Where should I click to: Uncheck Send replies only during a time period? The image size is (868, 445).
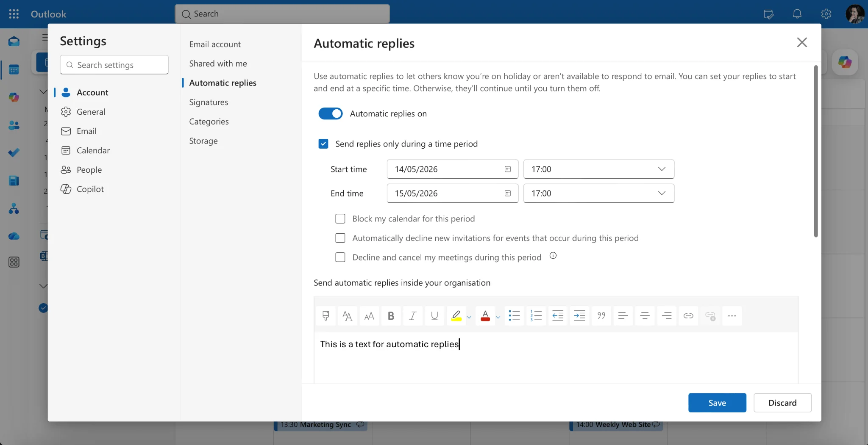(323, 144)
